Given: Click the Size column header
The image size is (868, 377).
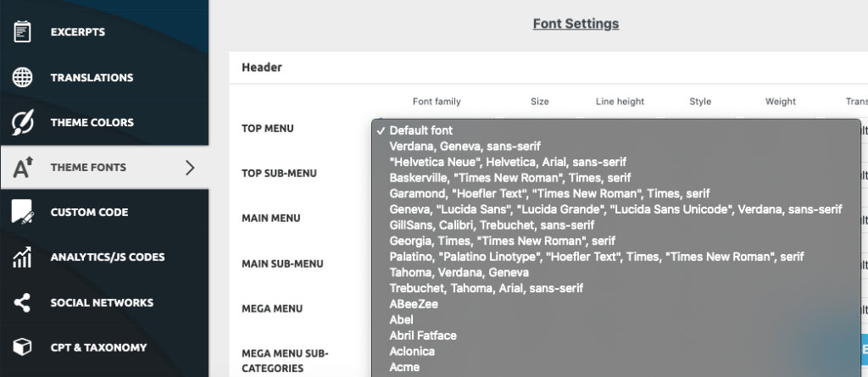Looking at the screenshot, I should (540, 102).
